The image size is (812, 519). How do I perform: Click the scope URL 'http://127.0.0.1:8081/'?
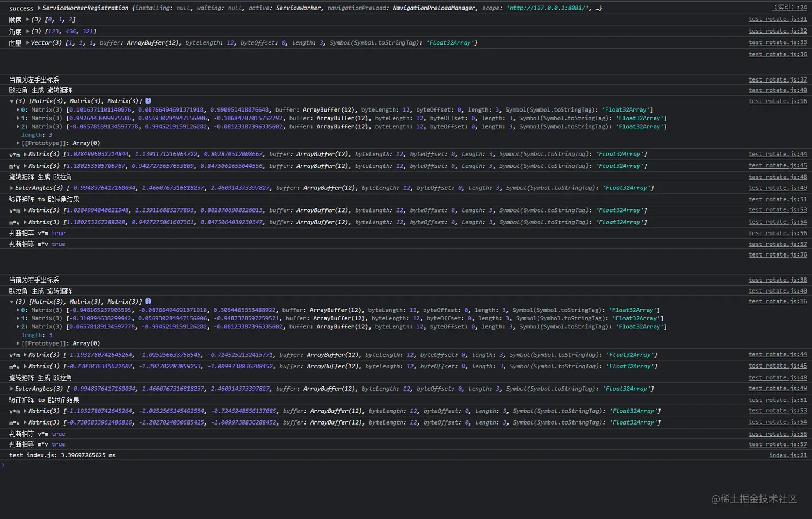[x=547, y=8]
